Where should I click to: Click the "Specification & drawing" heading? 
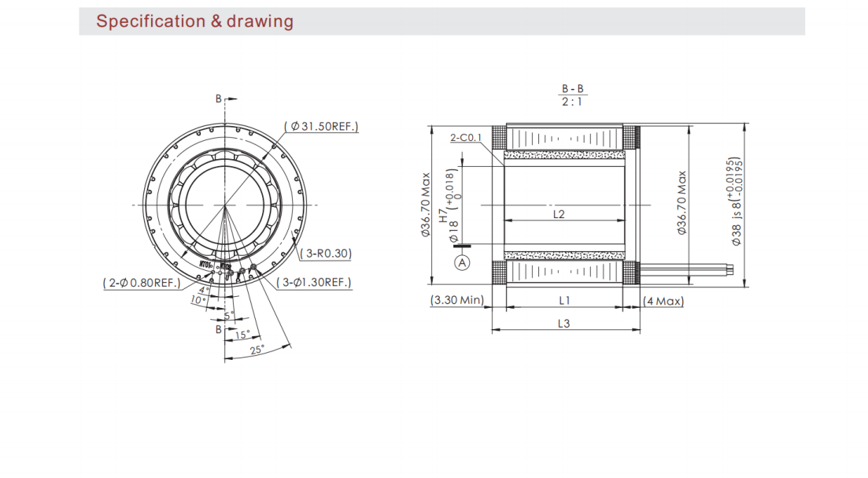[194, 21]
